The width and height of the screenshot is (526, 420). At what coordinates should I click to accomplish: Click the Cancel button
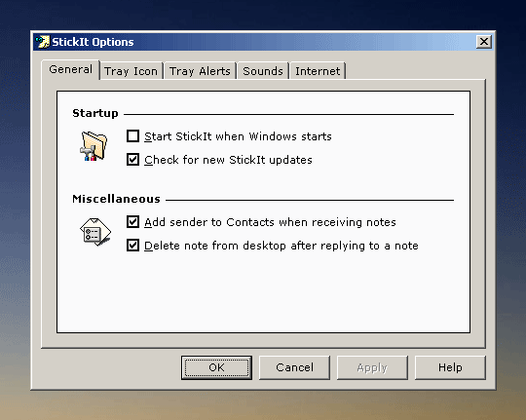point(294,367)
